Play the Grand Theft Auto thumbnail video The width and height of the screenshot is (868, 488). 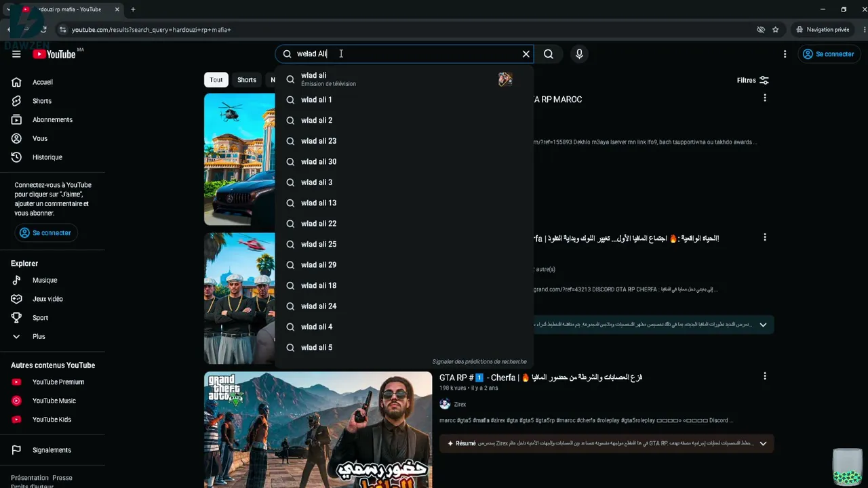[x=318, y=430]
